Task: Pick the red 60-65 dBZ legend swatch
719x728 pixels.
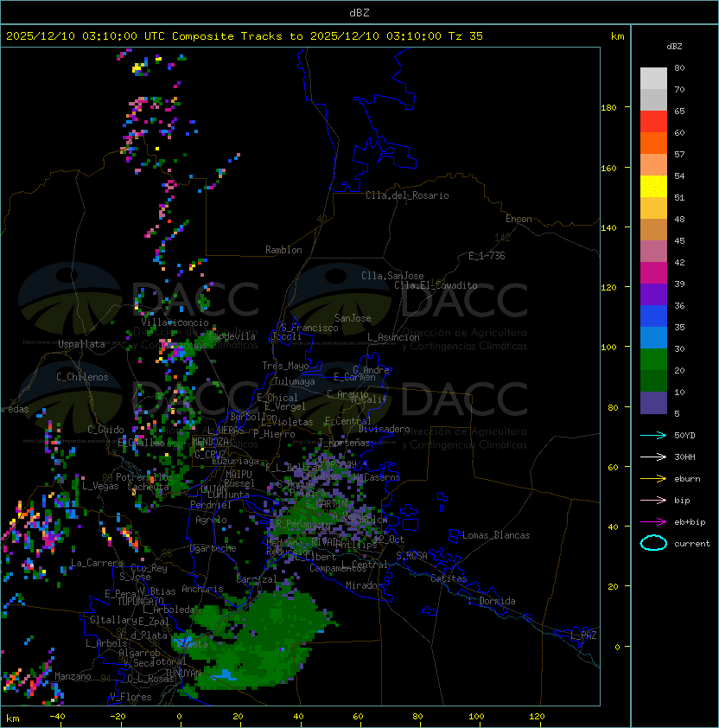Action: click(653, 122)
